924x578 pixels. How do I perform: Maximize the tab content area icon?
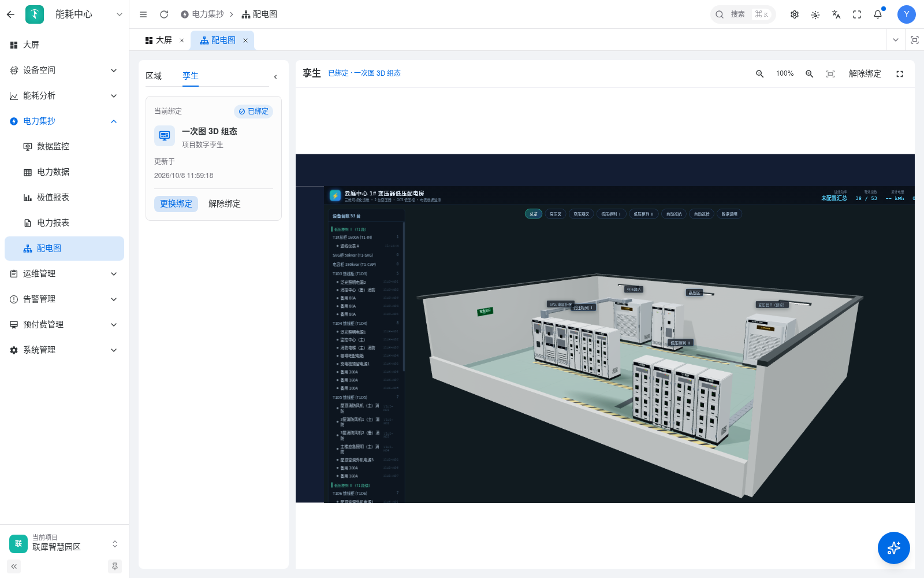915,40
